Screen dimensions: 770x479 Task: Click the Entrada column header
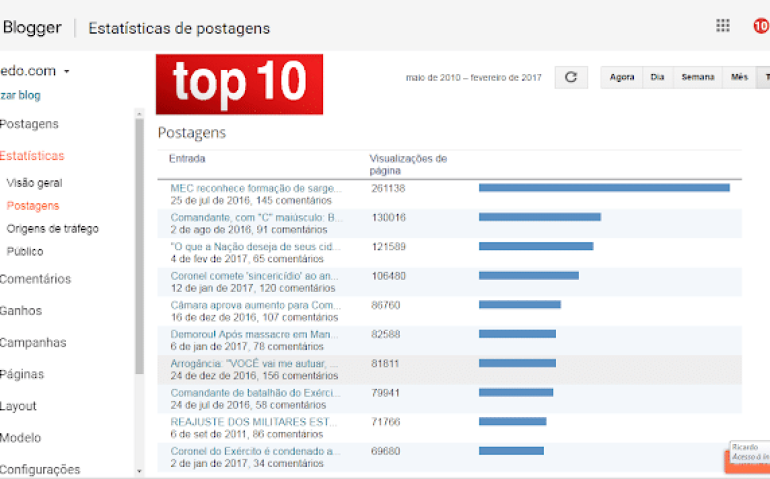point(187,159)
